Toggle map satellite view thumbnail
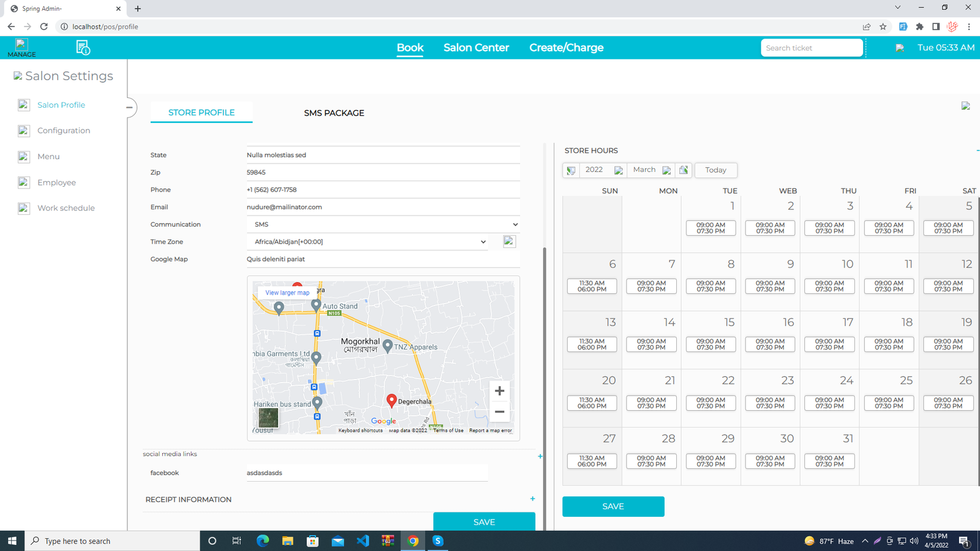This screenshot has height=551, width=980. [268, 418]
